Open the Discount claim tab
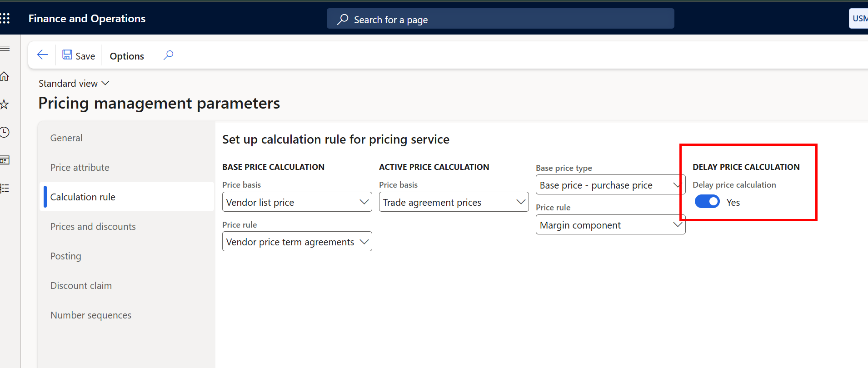Screen dimensions: 868x368 [x=127, y=286]
